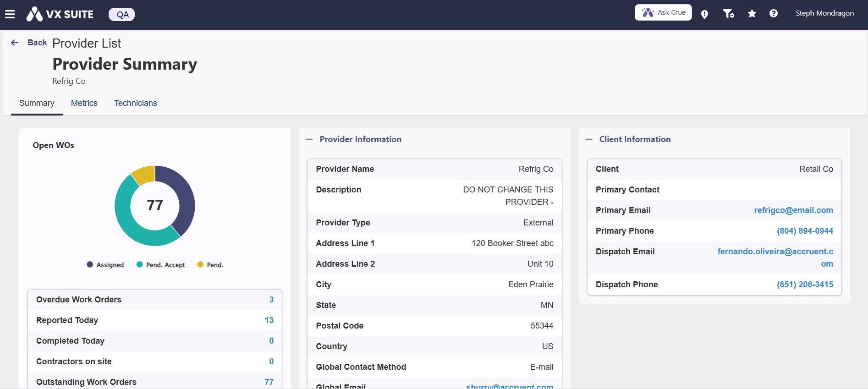
Task: Click the back arrow icon
Action: point(15,43)
